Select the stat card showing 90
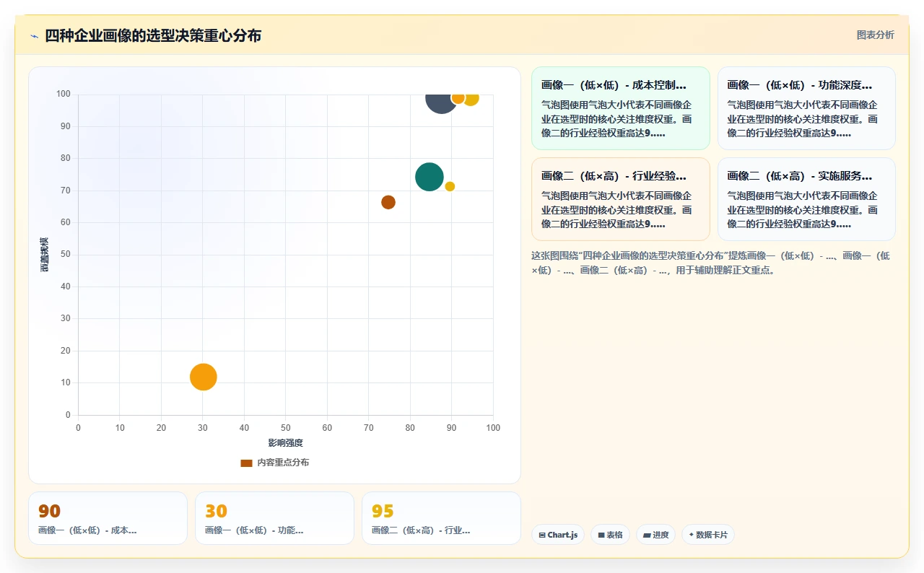This screenshot has width=924, height=573. tap(108, 518)
